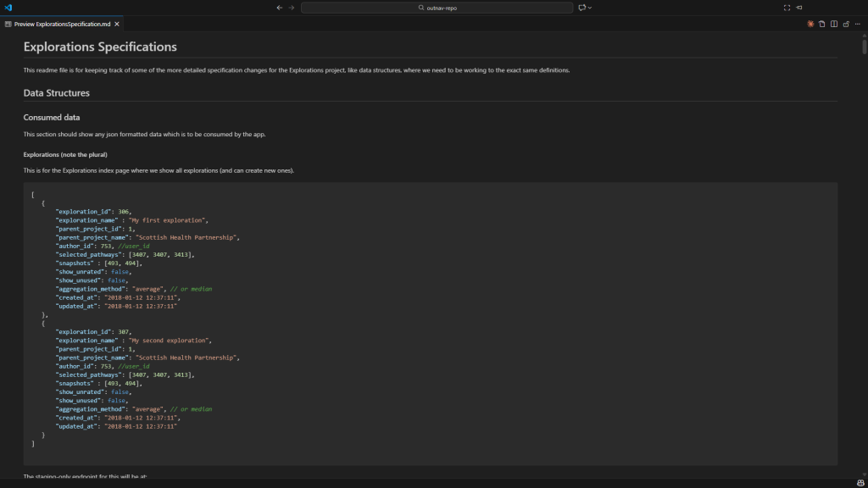This screenshot has height=488, width=868.
Task: Open the More Actions ellipsis menu
Action: point(858,24)
